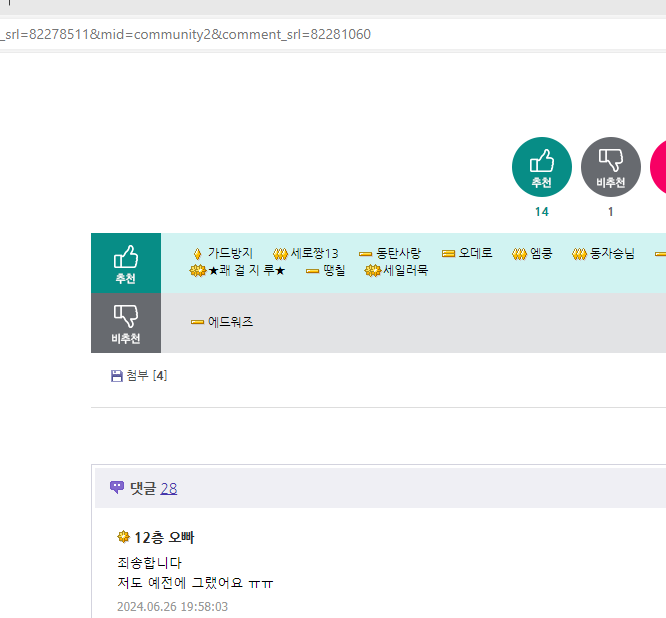Open user 땡칠 profile
The width and height of the screenshot is (666, 618).
(x=334, y=271)
